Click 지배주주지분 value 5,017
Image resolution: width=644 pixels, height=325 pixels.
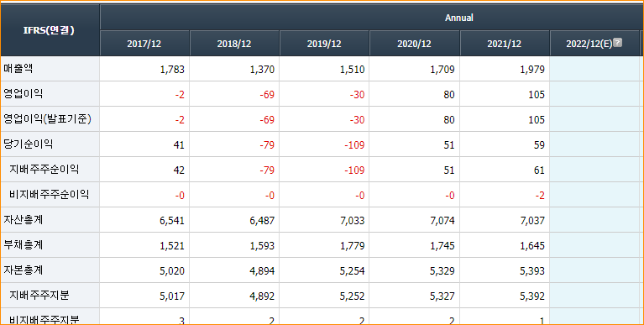click(x=172, y=296)
